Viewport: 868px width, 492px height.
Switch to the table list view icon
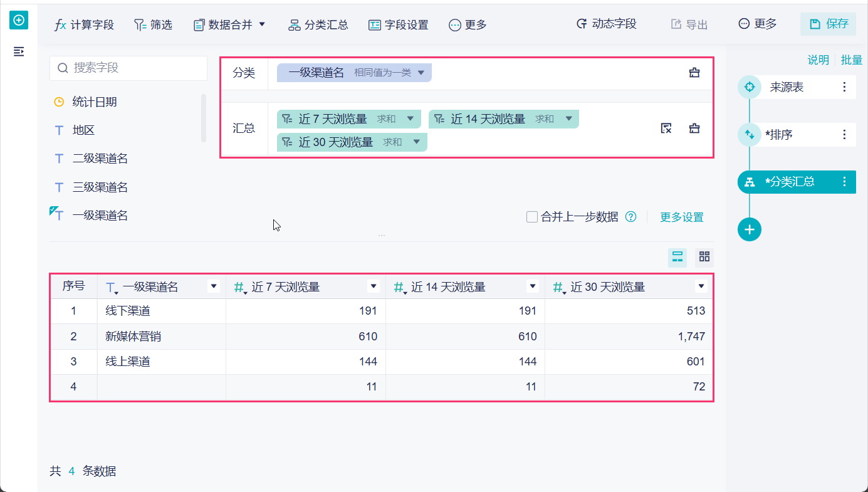677,256
